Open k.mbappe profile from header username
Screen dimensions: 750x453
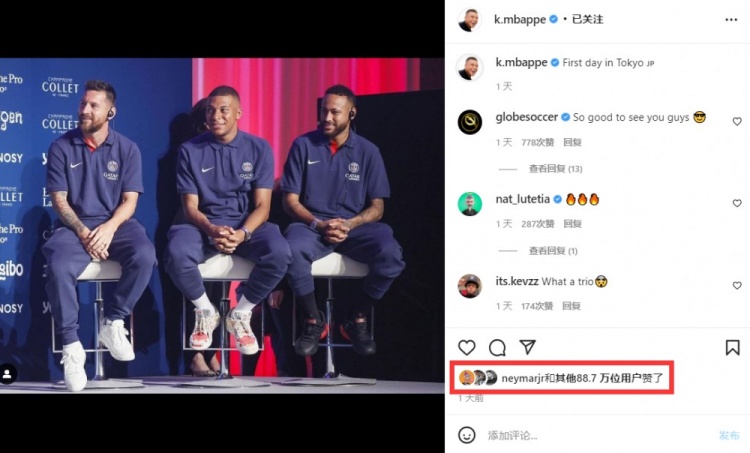click(x=520, y=19)
